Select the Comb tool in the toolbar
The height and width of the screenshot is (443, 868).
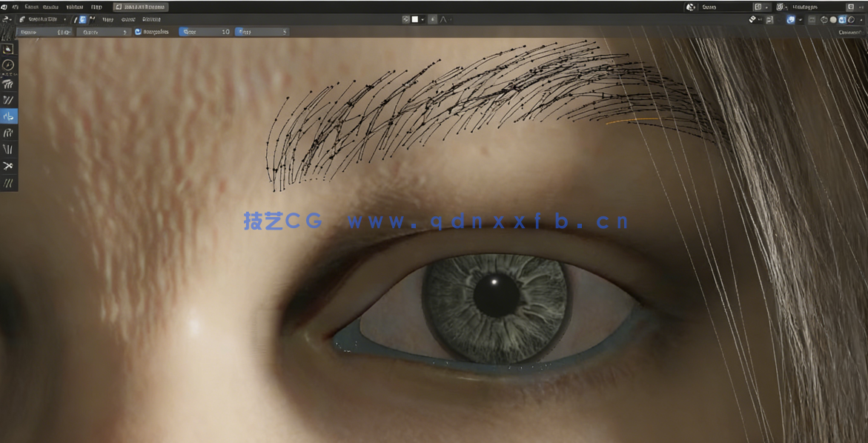pos(9,84)
